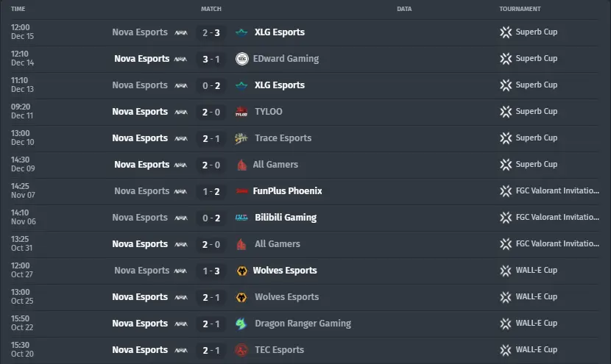611x364 pixels.
Task: Click the XLG Esports logo on Dec 13
Action: [x=241, y=85]
